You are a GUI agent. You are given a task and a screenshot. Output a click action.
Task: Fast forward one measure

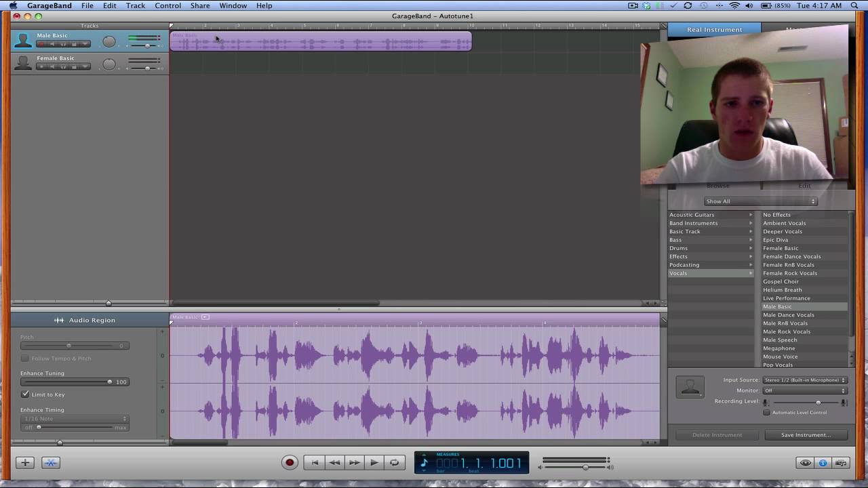[x=354, y=462]
